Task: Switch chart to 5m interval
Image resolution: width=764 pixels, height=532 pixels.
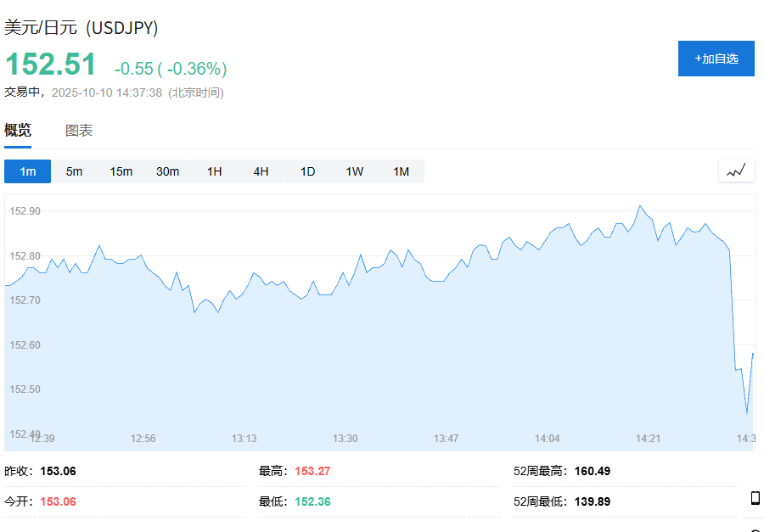Action: coord(75,171)
